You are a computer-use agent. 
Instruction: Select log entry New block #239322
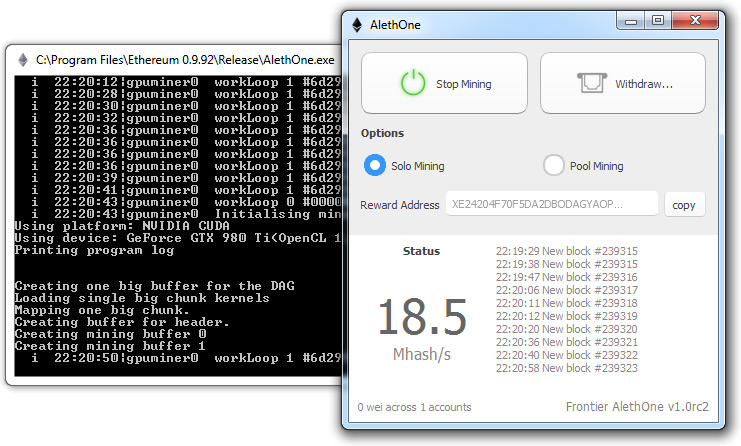click(567, 355)
